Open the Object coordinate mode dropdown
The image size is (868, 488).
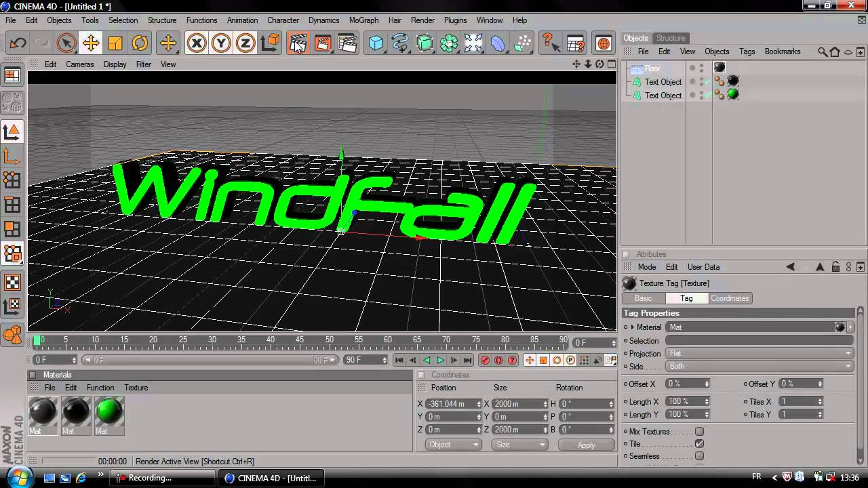click(454, 445)
